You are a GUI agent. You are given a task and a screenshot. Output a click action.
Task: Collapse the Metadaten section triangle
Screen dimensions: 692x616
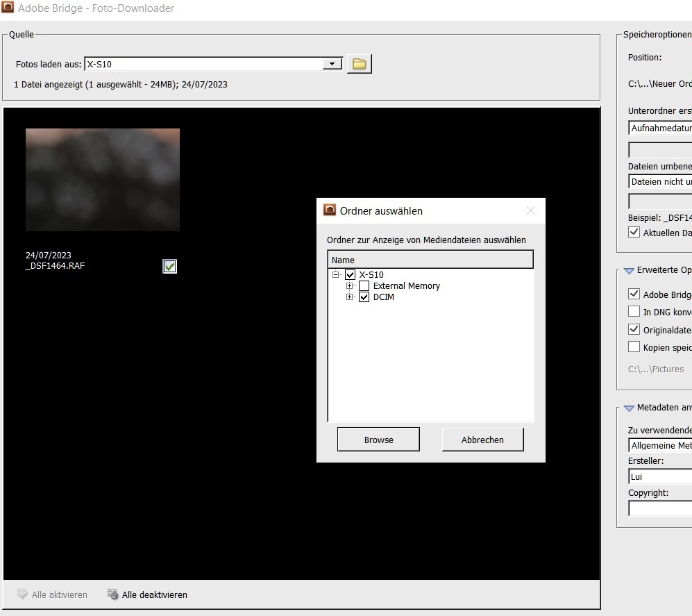pyautogui.click(x=629, y=408)
